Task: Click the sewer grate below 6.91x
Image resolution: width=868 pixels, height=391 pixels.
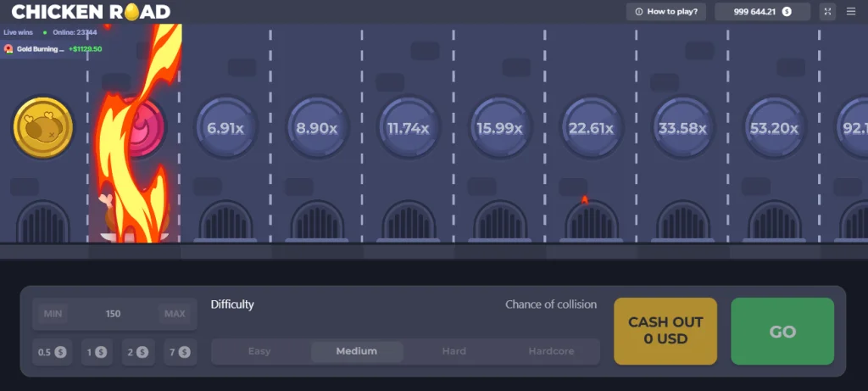Action: (225, 221)
